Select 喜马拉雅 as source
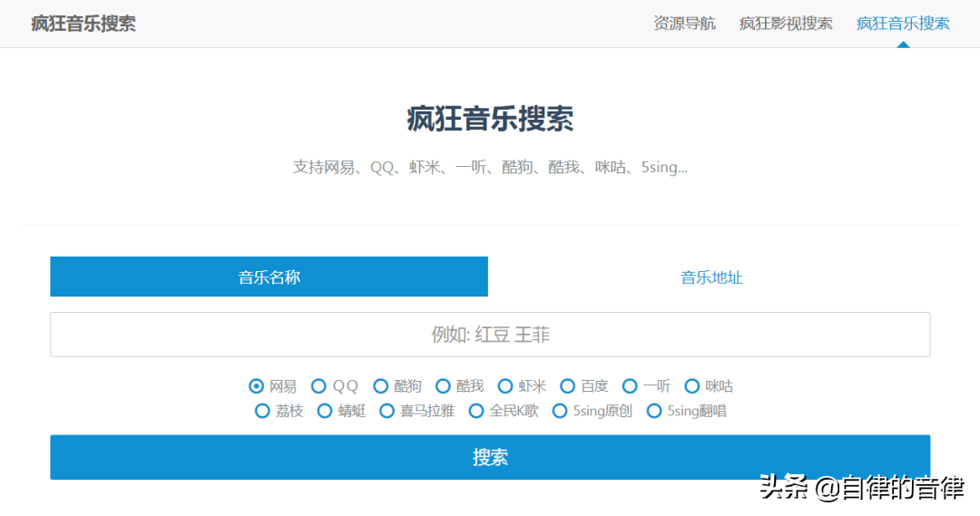Viewport: 980px width, 516px height. point(387,411)
